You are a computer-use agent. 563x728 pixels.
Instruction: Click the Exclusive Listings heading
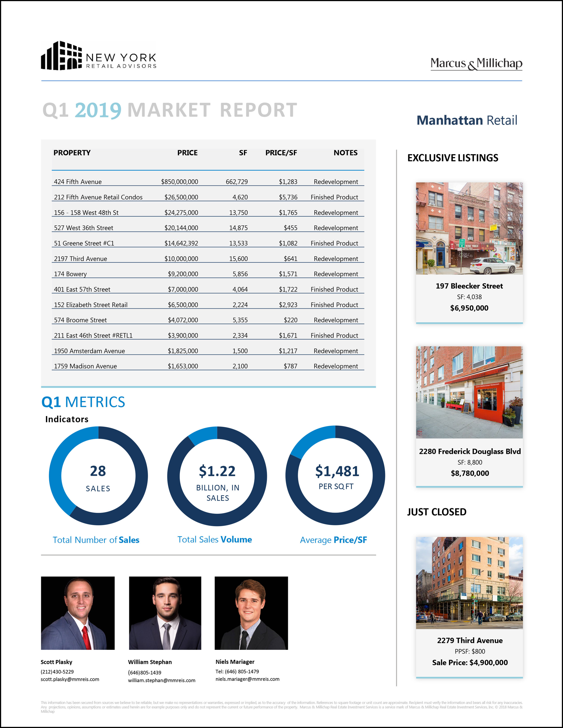click(x=453, y=158)
